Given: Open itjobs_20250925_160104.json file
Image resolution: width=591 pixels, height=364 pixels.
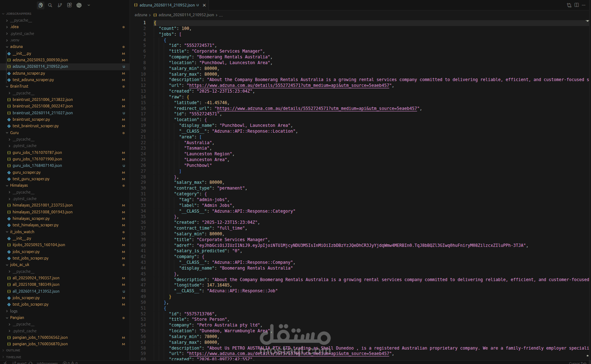Looking at the screenshot, I should [x=39, y=245].
